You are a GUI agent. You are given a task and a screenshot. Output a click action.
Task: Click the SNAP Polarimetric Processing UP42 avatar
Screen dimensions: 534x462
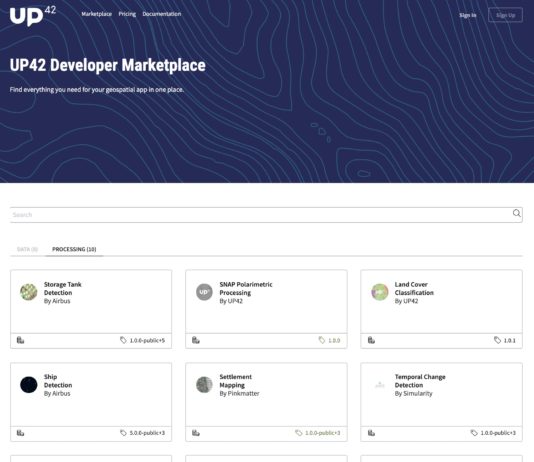tap(204, 292)
